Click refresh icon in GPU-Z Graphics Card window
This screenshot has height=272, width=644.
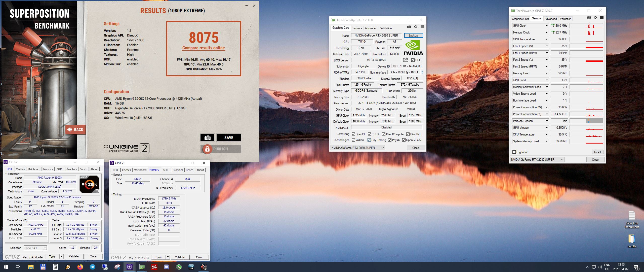pyautogui.click(x=416, y=27)
